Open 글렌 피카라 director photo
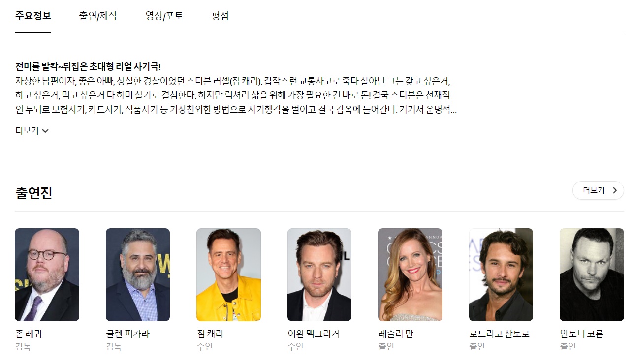 tap(138, 274)
